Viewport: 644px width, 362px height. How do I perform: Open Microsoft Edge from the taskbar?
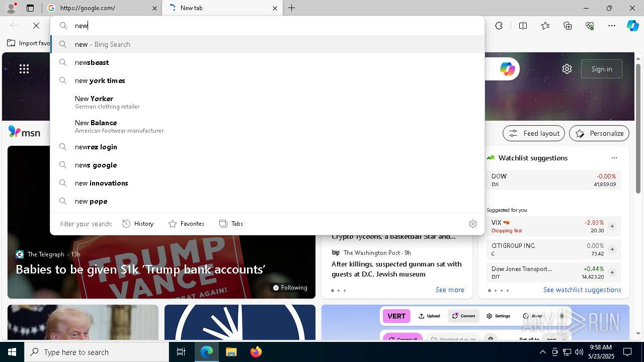click(207, 352)
